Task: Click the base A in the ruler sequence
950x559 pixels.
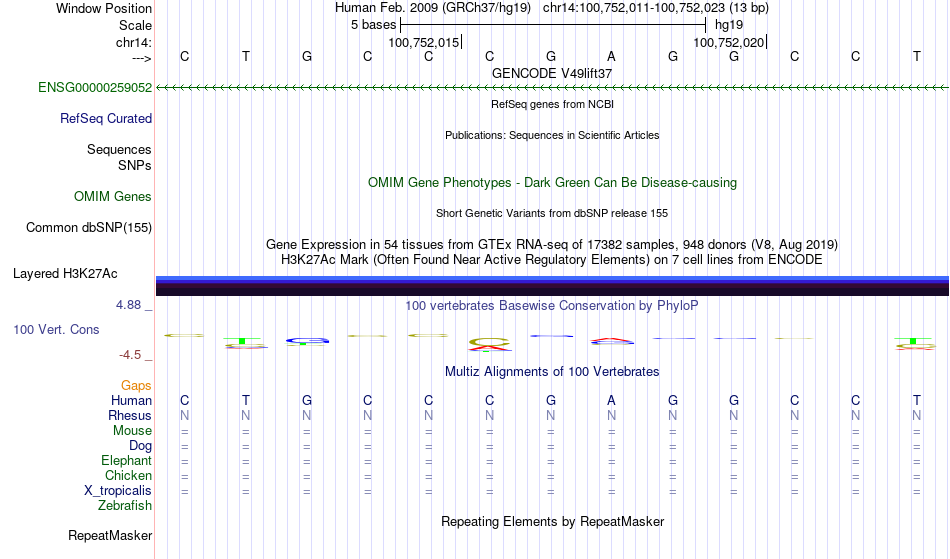Action: click(611, 56)
